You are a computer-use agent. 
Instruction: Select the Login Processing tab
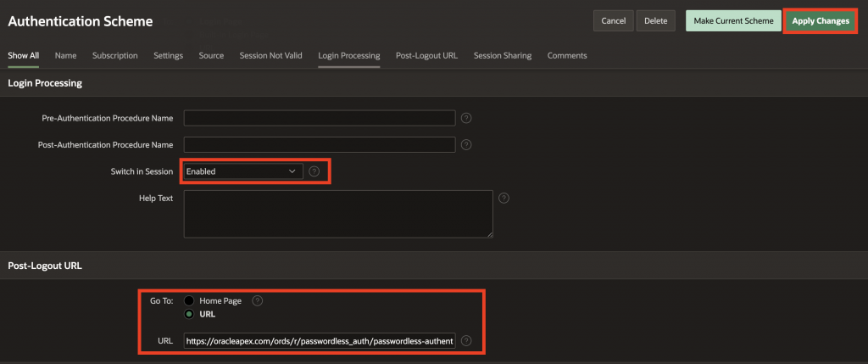pos(348,55)
